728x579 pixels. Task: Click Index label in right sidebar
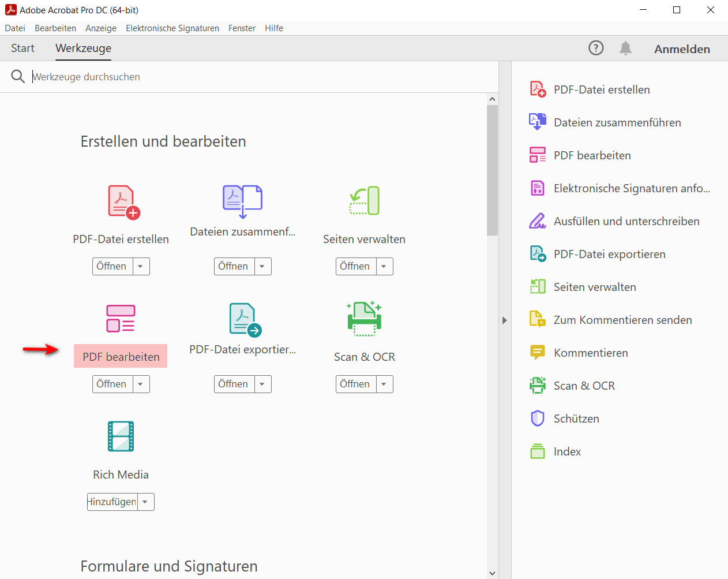pyautogui.click(x=567, y=451)
